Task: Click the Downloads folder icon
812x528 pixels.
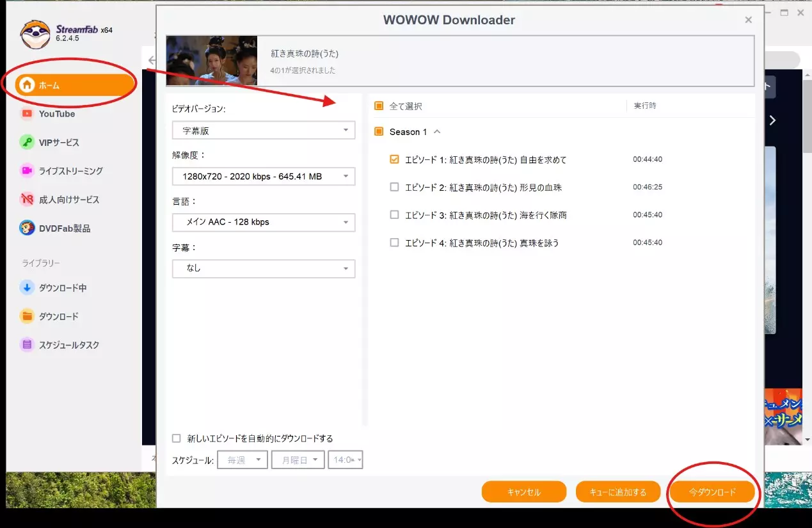Action: coord(27,316)
